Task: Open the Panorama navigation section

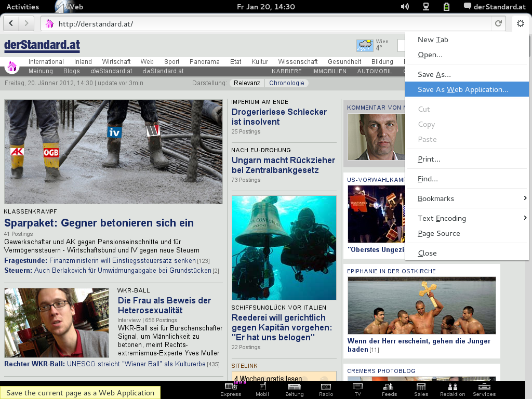Action: click(205, 62)
